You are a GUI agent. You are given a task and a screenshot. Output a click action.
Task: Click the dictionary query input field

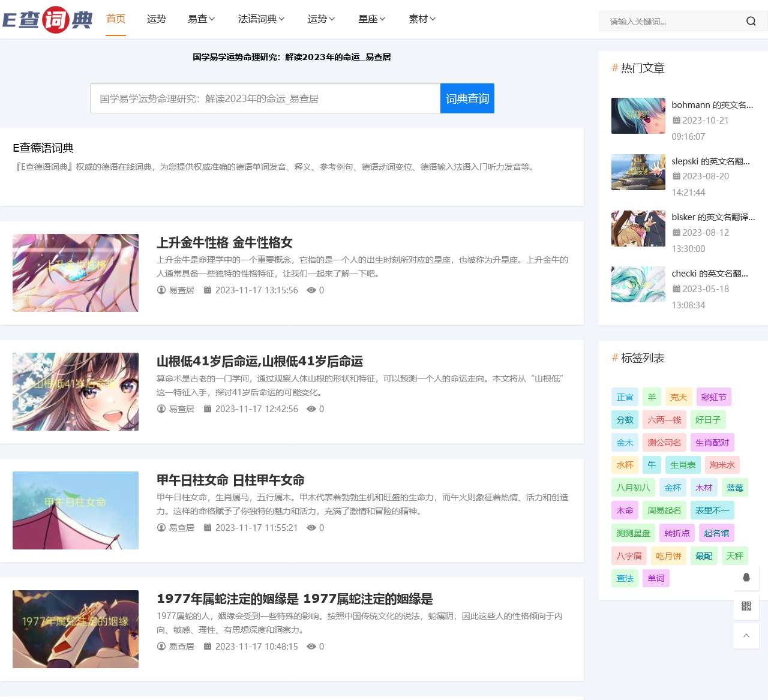coord(265,98)
